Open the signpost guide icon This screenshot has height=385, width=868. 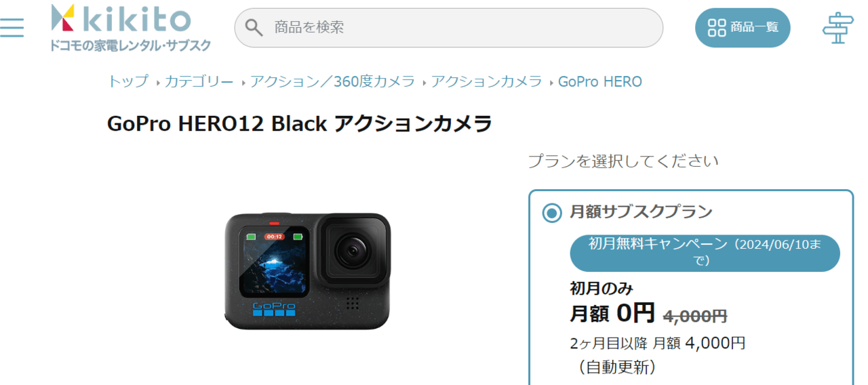(x=837, y=28)
